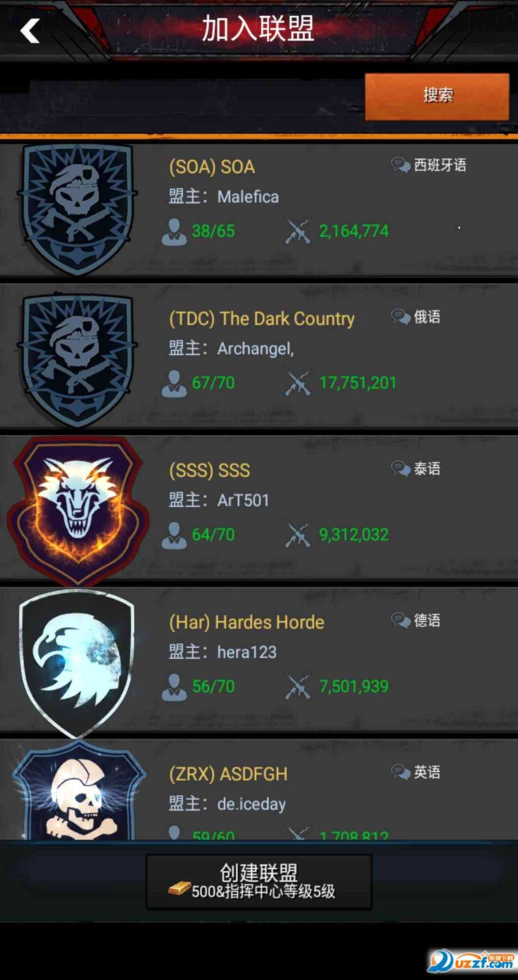Open the (Har) Hardes Horde alliance name
518x980 pixels.
click(246, 622)
